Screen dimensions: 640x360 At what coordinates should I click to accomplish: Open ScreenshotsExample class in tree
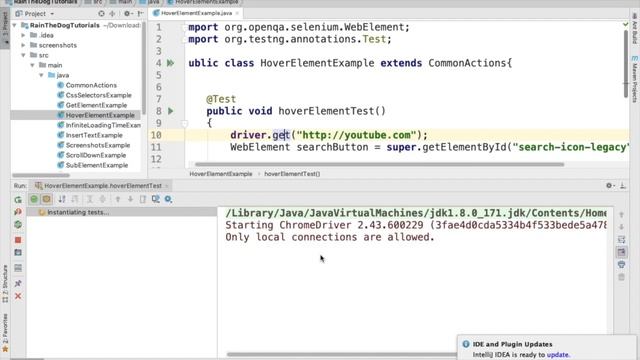(98, 145)
